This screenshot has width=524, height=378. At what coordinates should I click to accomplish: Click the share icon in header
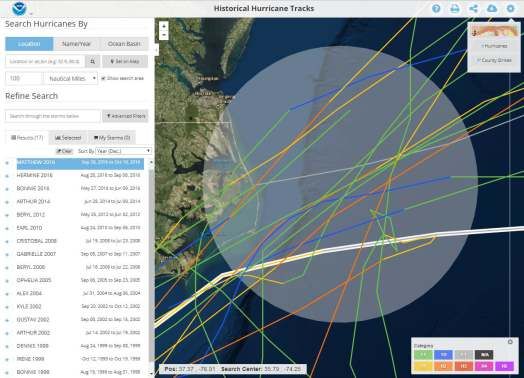pos(473,8)
